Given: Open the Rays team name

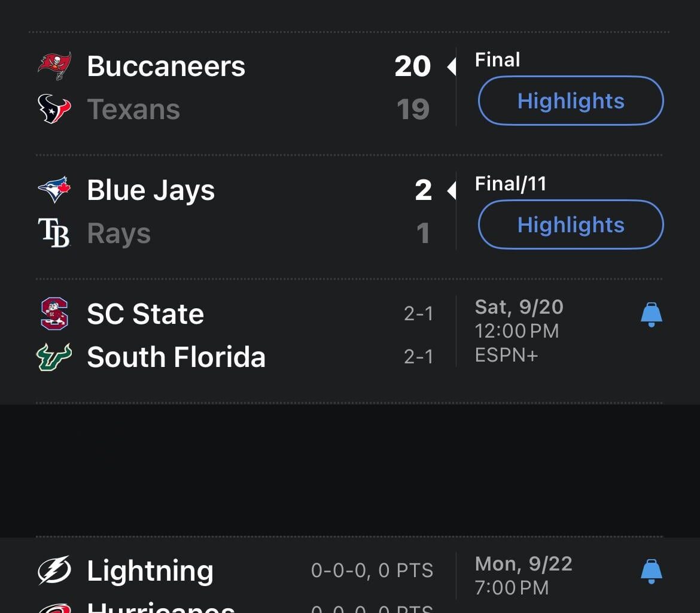Looking at the screenshot, I should pyautogui.click(x=118, y=233).
